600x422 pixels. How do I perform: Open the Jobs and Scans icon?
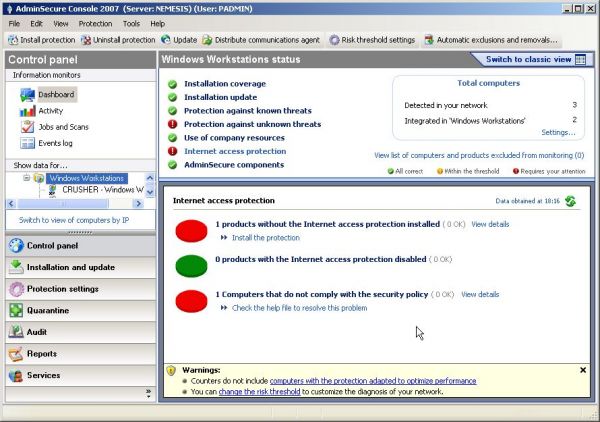click(27, 127)
